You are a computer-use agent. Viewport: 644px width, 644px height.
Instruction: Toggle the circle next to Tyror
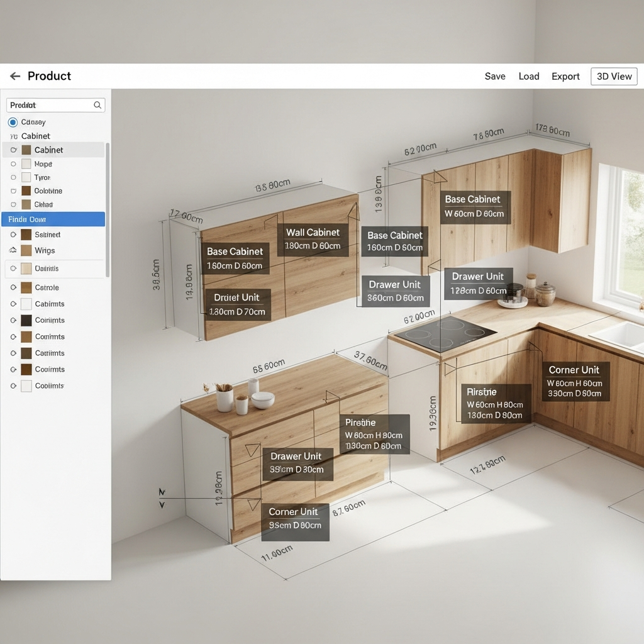[x=13, y=178]
